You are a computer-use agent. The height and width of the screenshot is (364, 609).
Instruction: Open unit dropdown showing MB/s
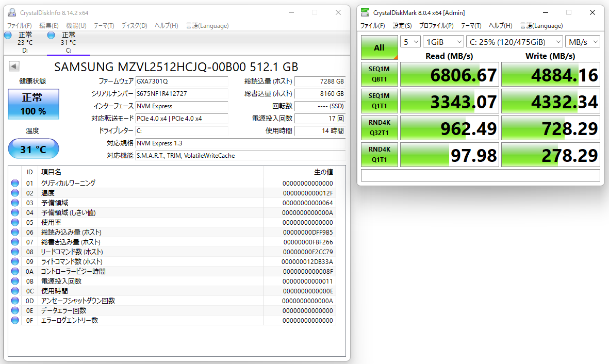tap(583, 42)
